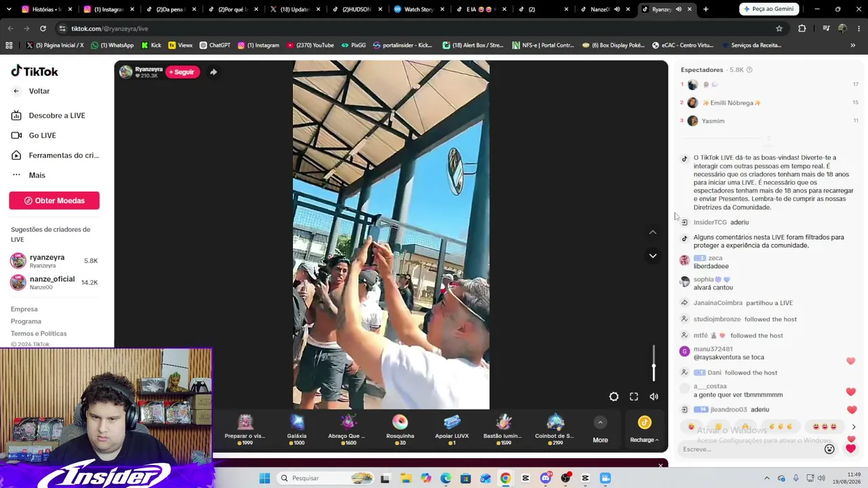The height and width of the screenshot is (488, 868).
Task: Open the Programa footer link
Action: coord(26,321)
